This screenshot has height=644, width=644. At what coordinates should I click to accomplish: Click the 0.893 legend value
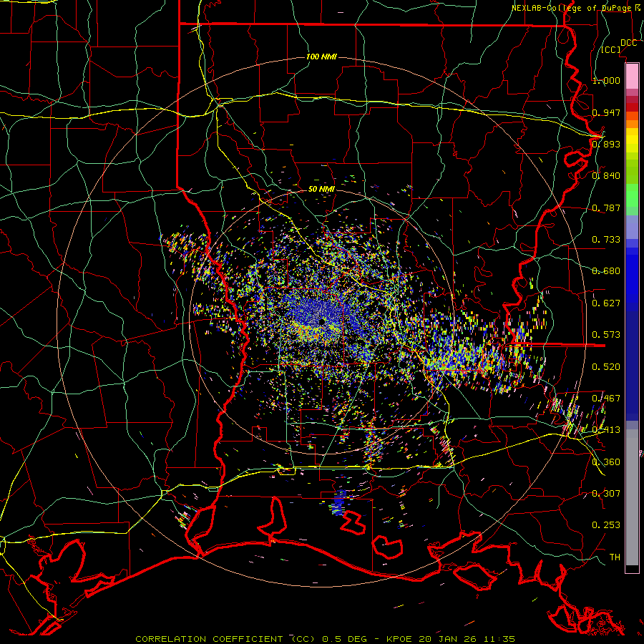pos(606,144)
